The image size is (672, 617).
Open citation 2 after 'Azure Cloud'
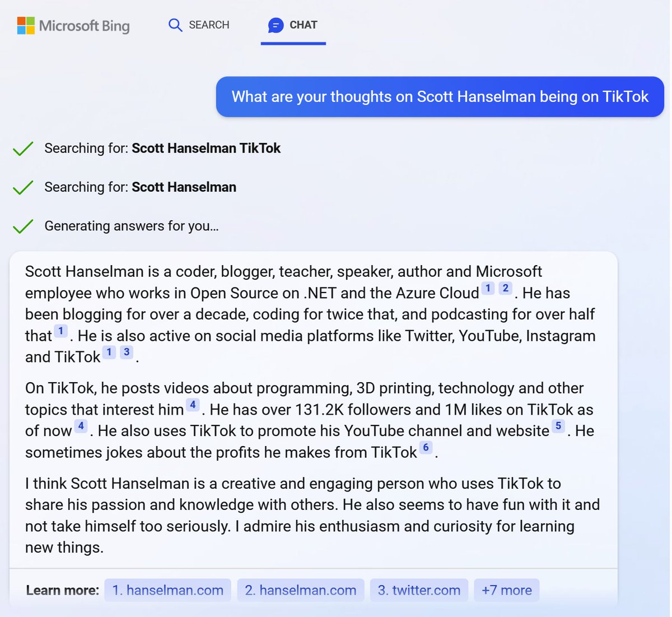[506, 288]
